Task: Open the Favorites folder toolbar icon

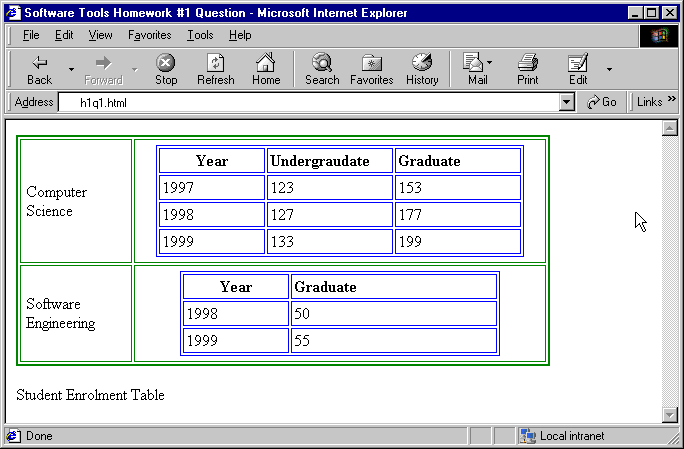Action: [x=372, y=63]
